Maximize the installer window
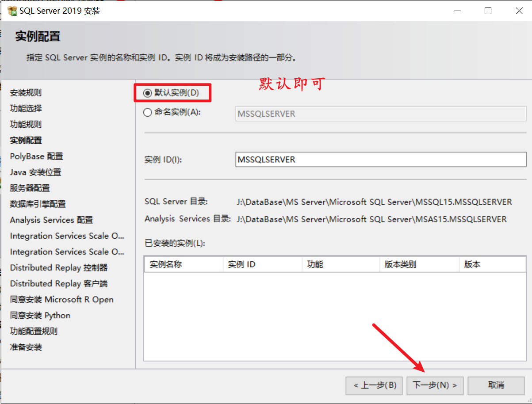Screen dimensions: 532x404 point(488,11)
